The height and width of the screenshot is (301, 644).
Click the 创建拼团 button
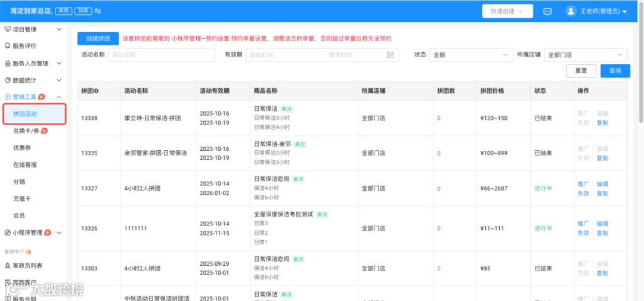[x=98, y=39]
